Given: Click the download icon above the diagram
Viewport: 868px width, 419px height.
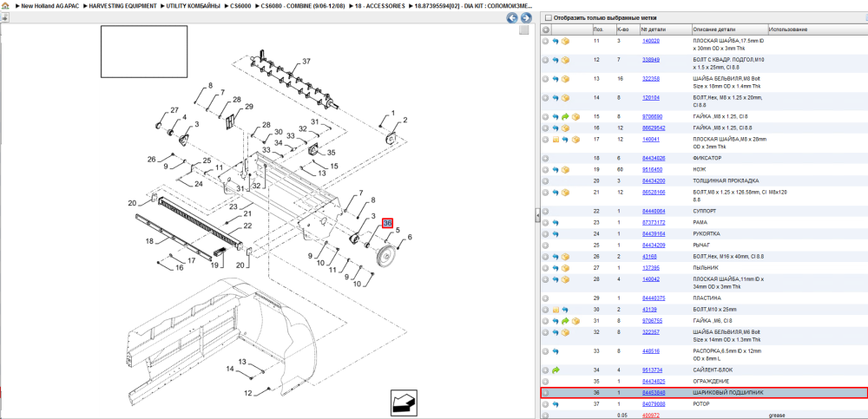Looking at the screenshot, I should pyautogui.click(x=3, y=17).
